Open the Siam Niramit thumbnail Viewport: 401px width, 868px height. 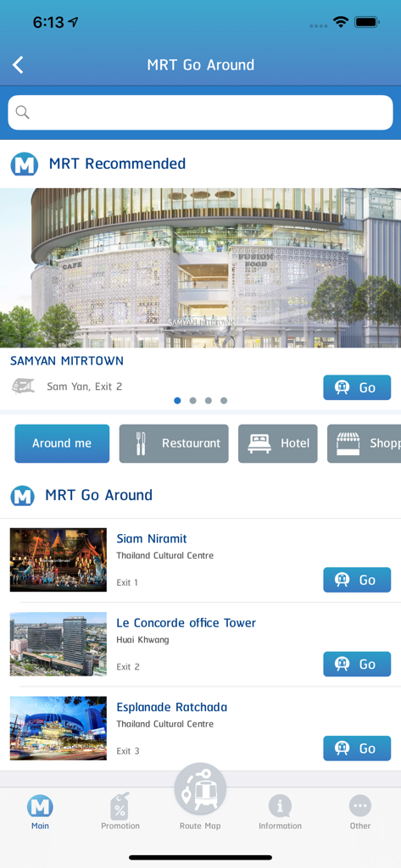click(x=58, y=559)
